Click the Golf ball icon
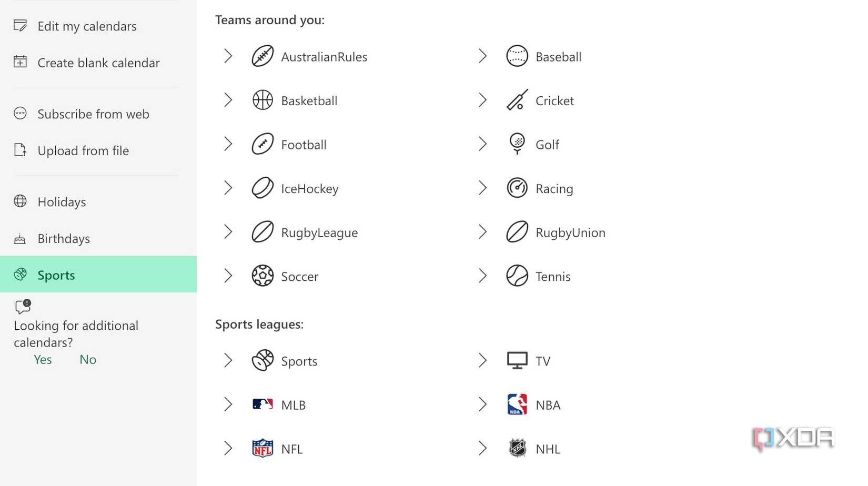The height and width of the screenshot is (486, 868). point(517,144)
